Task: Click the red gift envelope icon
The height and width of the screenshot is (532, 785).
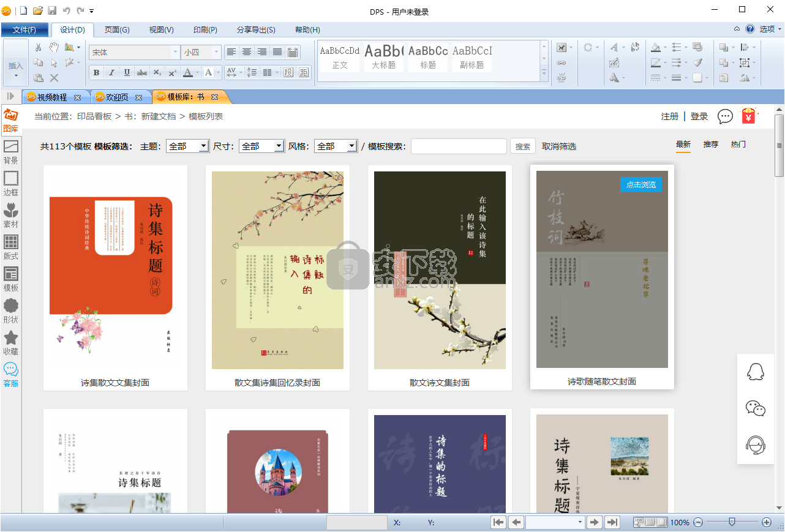Action: (749, 116)
